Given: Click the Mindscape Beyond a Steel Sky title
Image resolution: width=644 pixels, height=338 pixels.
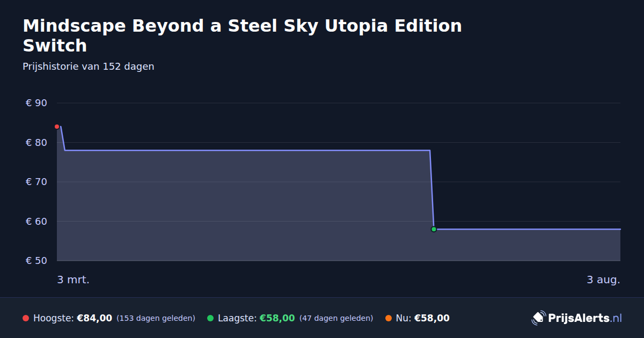Looking at the screenshot, I should (243, 35).
